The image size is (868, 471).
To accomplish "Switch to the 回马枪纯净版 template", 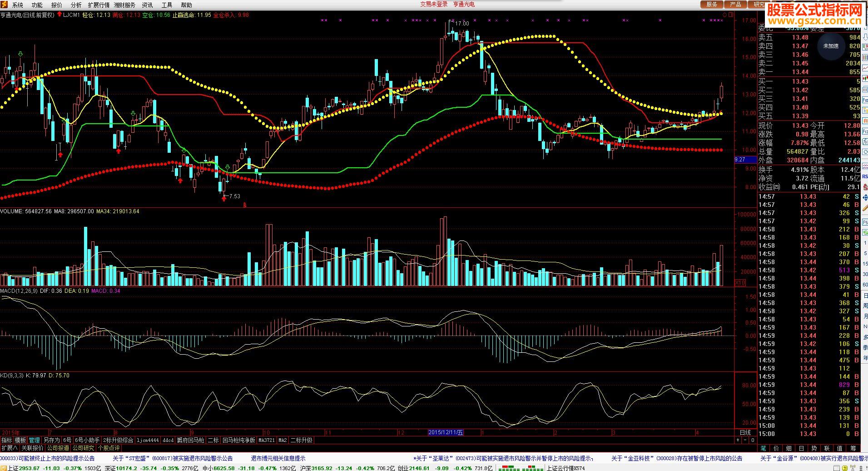I will [239, 440].
